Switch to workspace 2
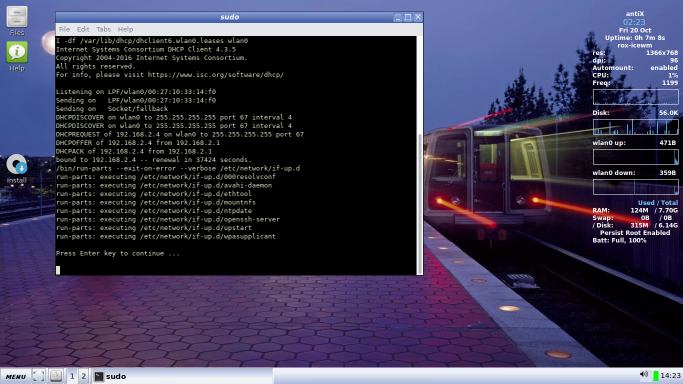683x384 pixels. (84, 376)
